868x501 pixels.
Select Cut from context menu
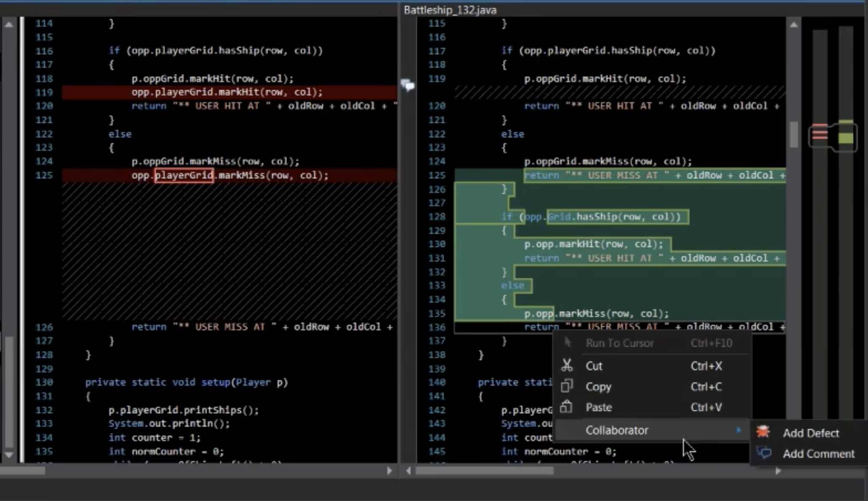[x=652, y=366]
